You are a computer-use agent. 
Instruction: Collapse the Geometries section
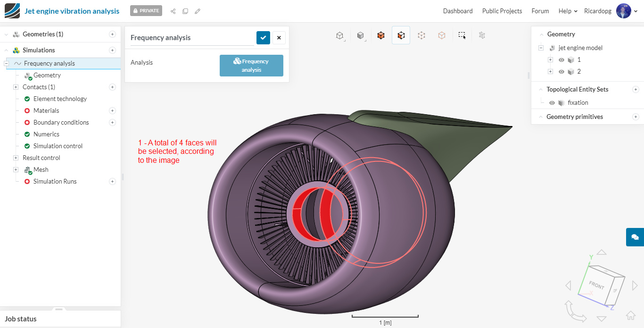point(6,34)
